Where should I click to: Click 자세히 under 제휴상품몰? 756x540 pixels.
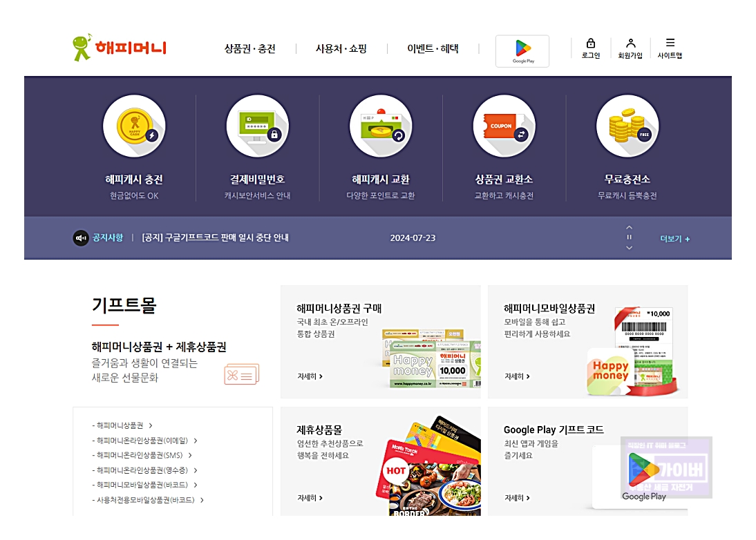pos(310,498)
